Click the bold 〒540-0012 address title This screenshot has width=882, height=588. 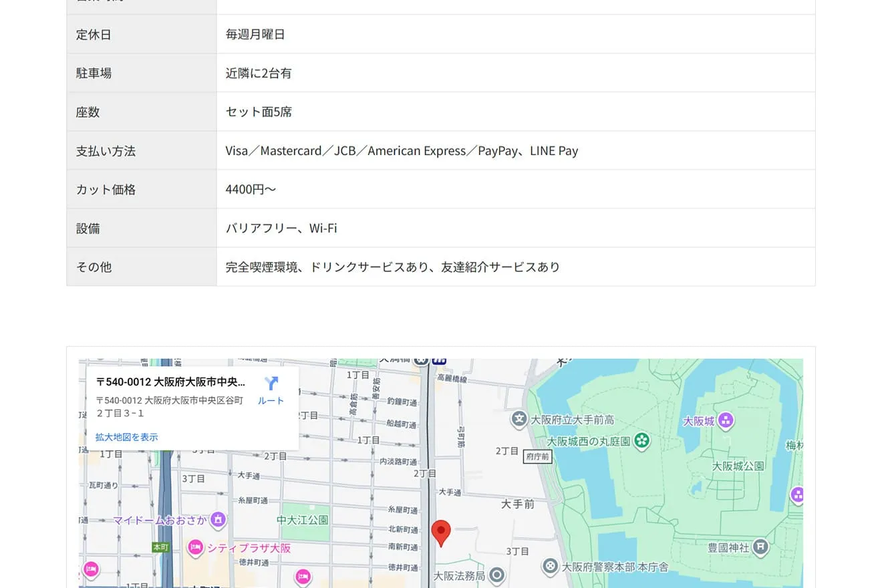170,382
